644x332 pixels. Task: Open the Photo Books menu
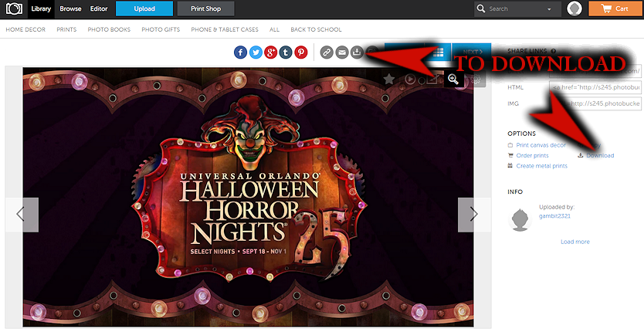[x=108, y=29]
